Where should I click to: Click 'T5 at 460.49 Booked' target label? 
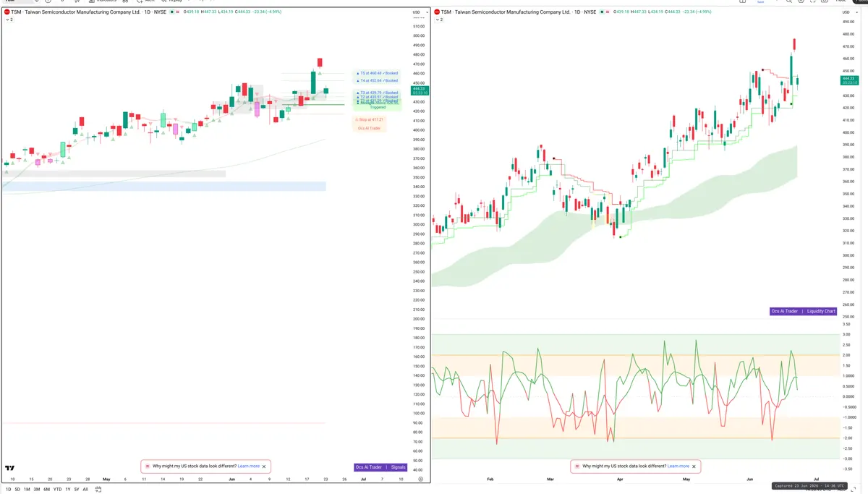pos(377,73)
